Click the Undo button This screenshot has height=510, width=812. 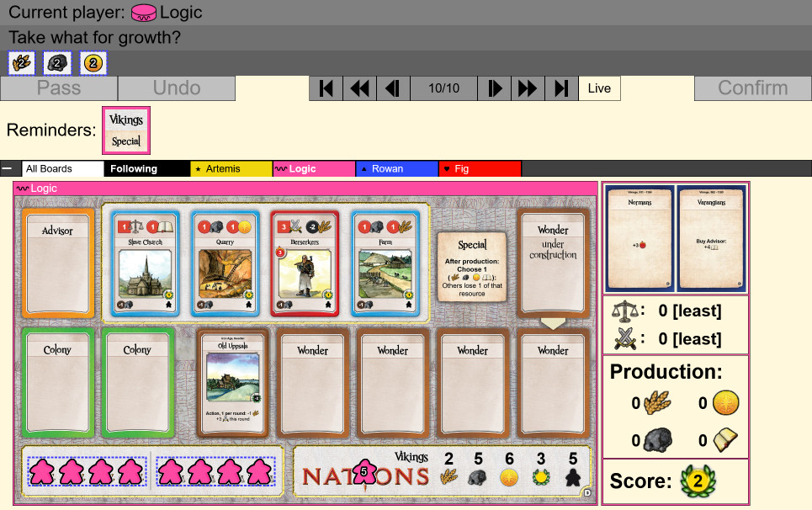(x=177, y=88)
